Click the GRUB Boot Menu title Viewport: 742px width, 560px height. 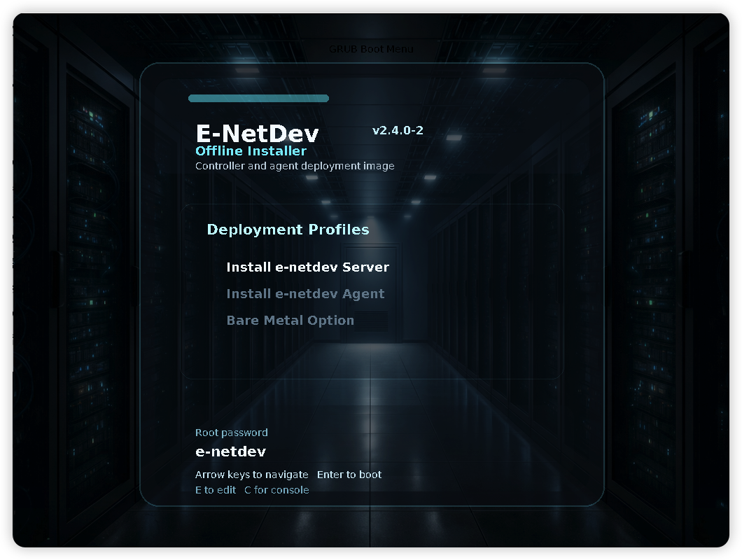click(x=371, y=49)
